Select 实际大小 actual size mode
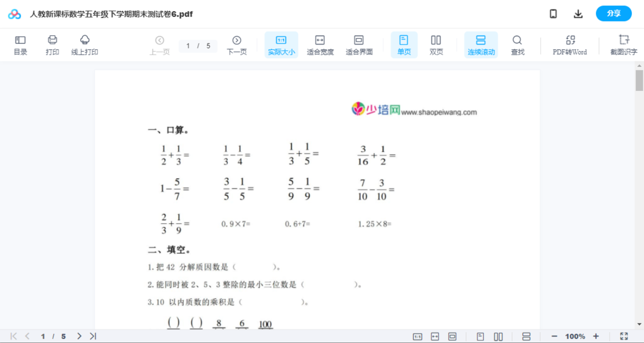 pos(281,45)
